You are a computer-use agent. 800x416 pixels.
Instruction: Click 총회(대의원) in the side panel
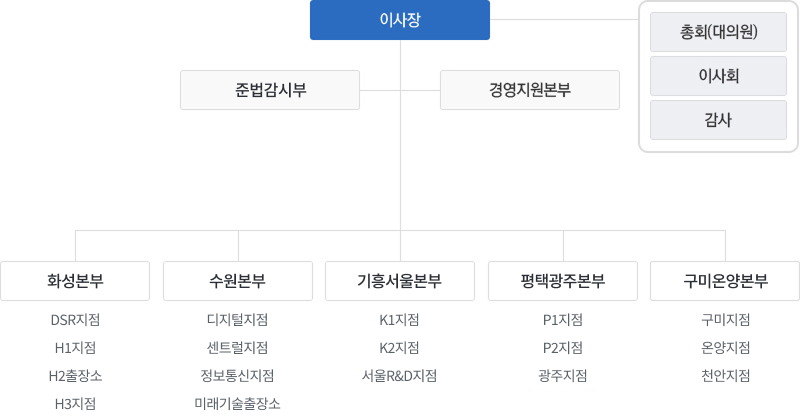coord(718,32)
